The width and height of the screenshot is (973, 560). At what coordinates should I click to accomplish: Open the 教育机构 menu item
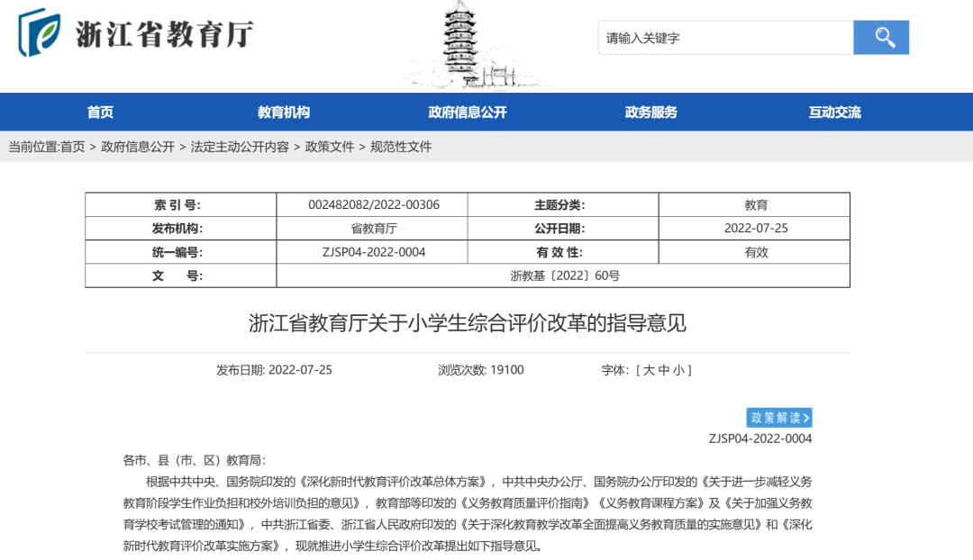tap(284, 113)
